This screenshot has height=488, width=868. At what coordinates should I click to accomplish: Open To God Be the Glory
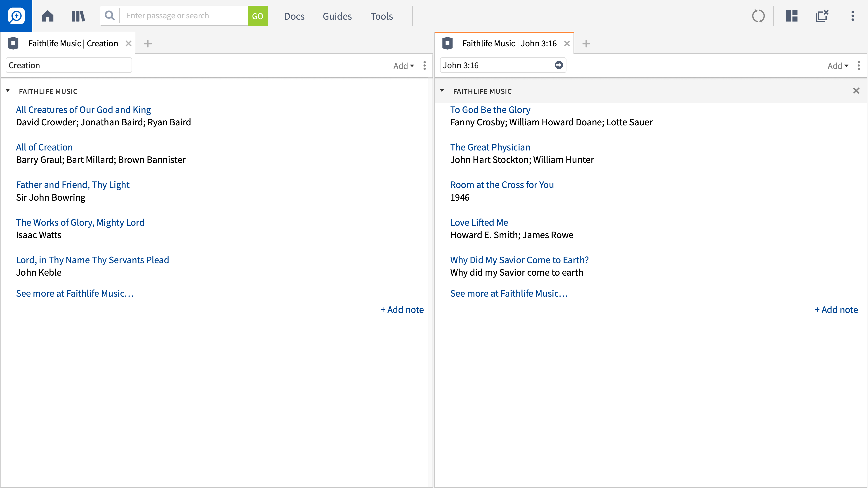tap(490, 110)
